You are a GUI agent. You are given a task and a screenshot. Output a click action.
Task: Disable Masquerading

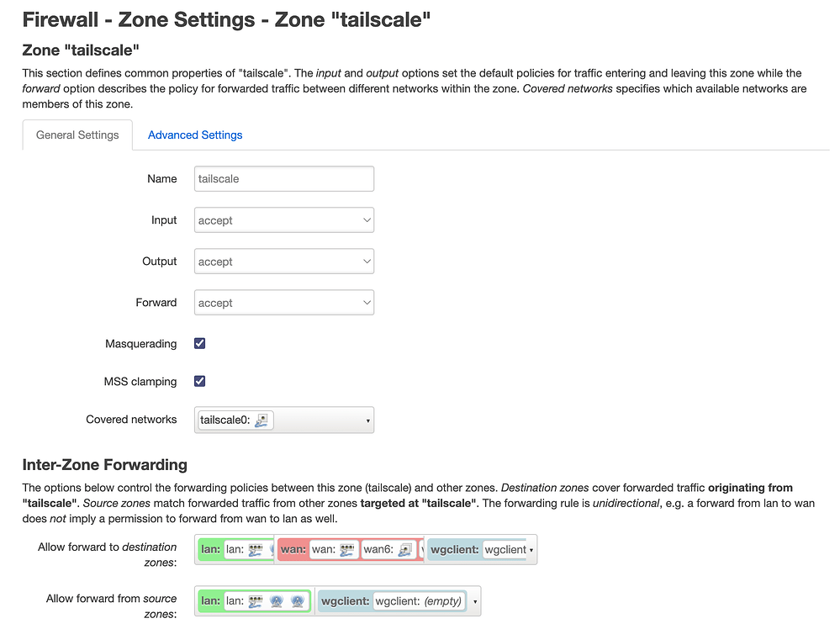tap(199, 343)
